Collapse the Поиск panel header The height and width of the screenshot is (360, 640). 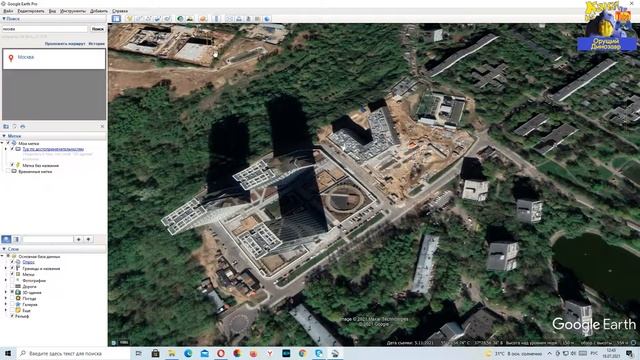click(54, 19)
